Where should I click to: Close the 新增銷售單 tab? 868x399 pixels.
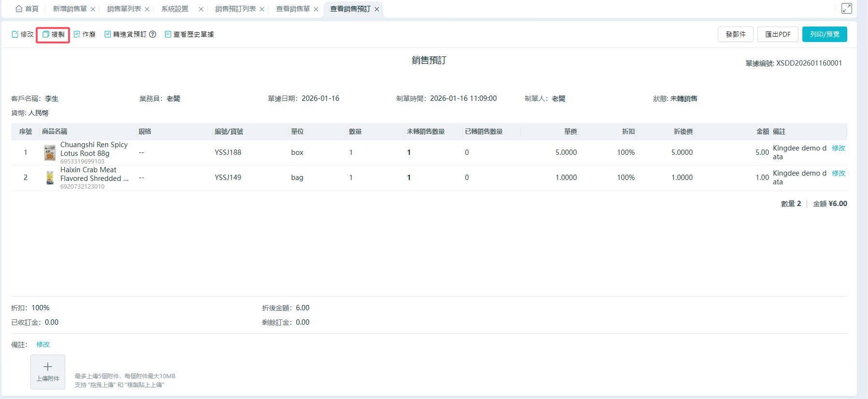click(x=93, y=9)
